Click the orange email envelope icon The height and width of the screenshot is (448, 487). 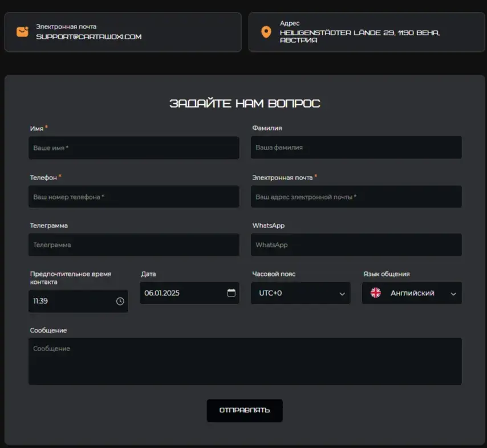tap(22, 32)
